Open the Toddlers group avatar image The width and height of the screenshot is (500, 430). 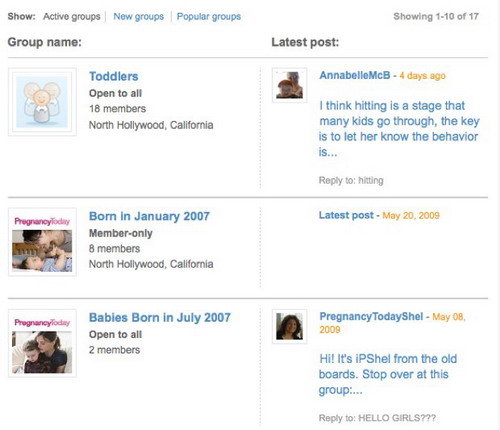pos(42,102)
